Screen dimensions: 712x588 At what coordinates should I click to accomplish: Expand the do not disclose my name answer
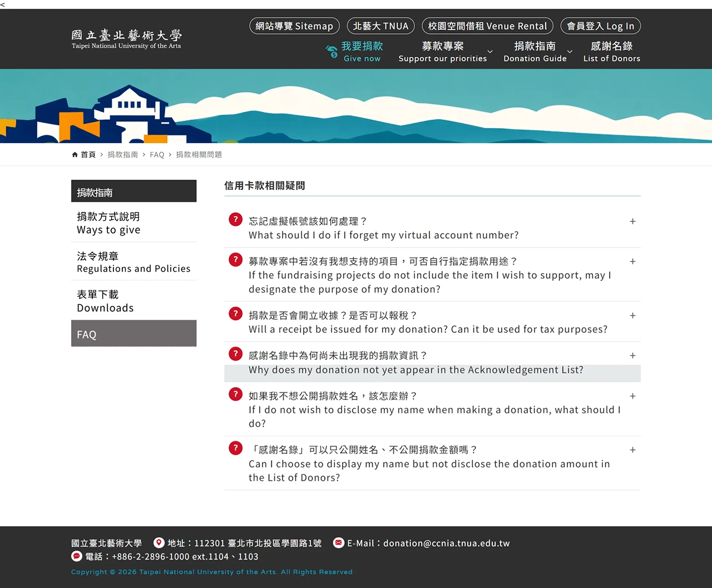tap(632, 396)
